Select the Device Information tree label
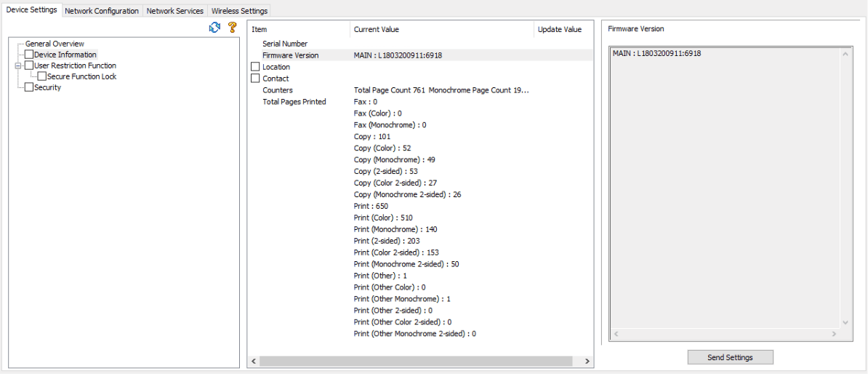Viewport: 868px width, 374px height. coord(65,55)
